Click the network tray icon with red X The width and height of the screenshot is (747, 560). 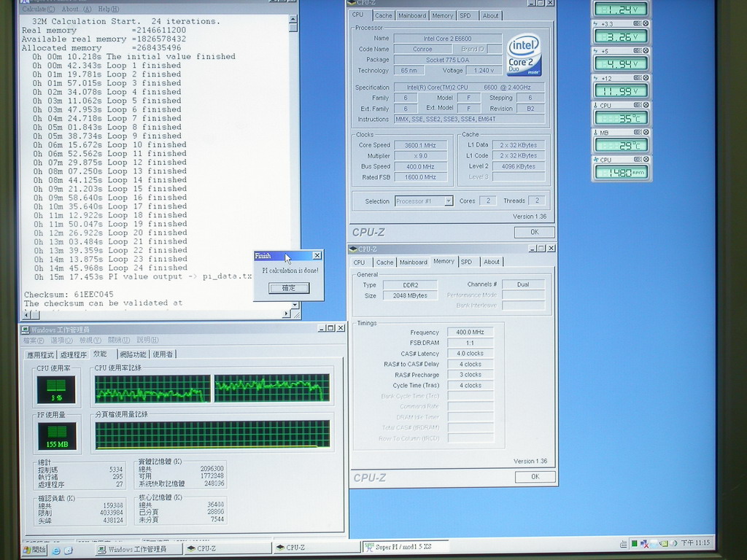click(x=645, y=543)
